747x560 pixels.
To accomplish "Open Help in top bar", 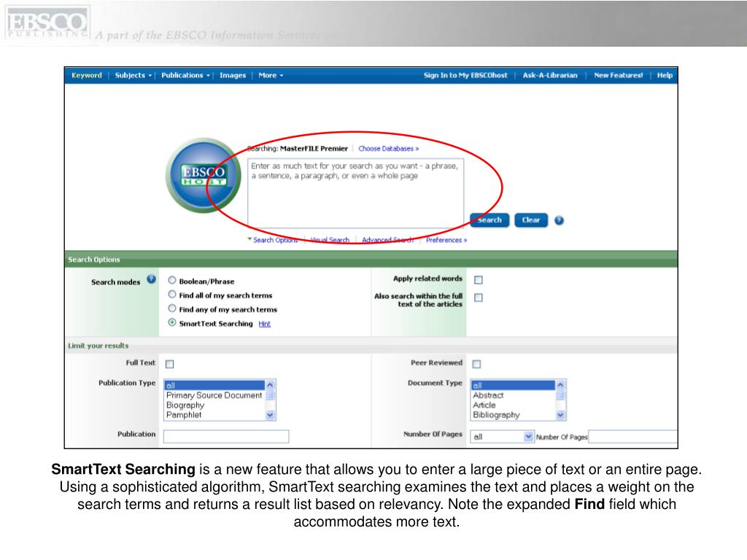I will [x=665, y=75].
